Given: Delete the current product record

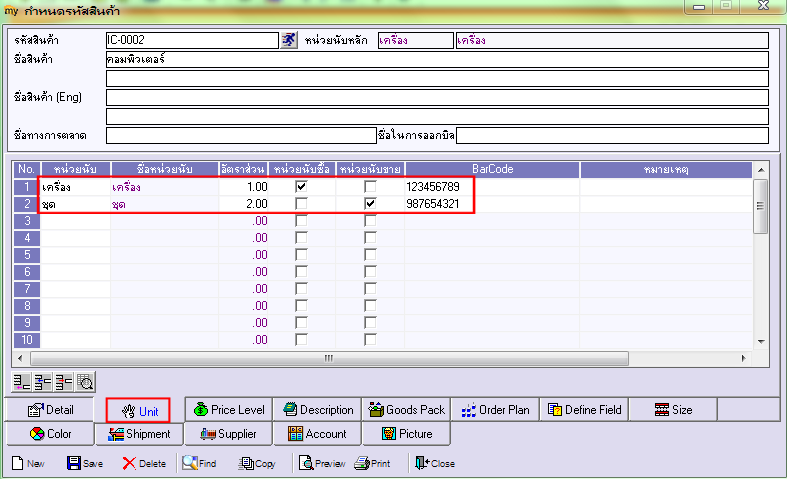Looking at the screenshot, I should [144, 463].
